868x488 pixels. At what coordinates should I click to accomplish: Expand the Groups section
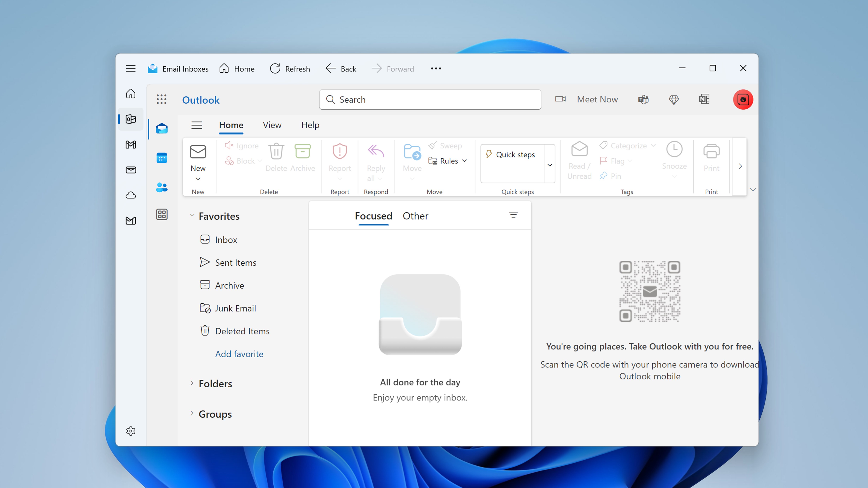[x=192, y=413]
